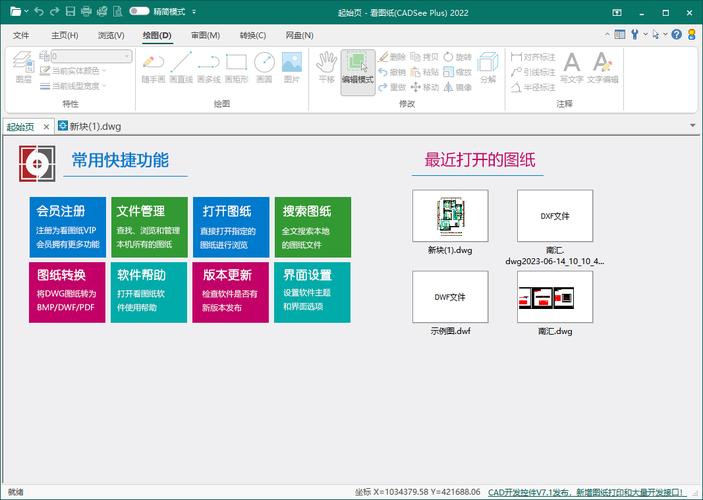This screenshot has height=500, width=703.
Task: Select 引线标注 leader annotation tool
Action: point(533,72)
